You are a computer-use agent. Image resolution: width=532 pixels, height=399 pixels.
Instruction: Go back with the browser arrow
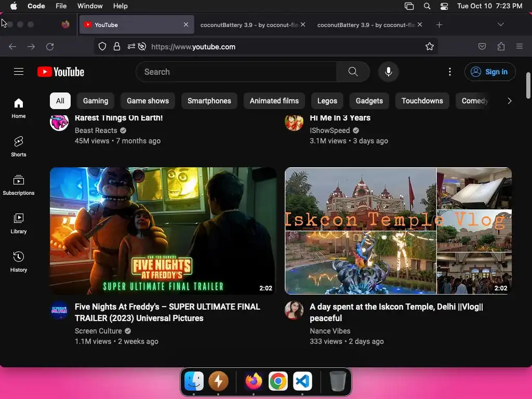pyautogui.click(x=12, y=46)
